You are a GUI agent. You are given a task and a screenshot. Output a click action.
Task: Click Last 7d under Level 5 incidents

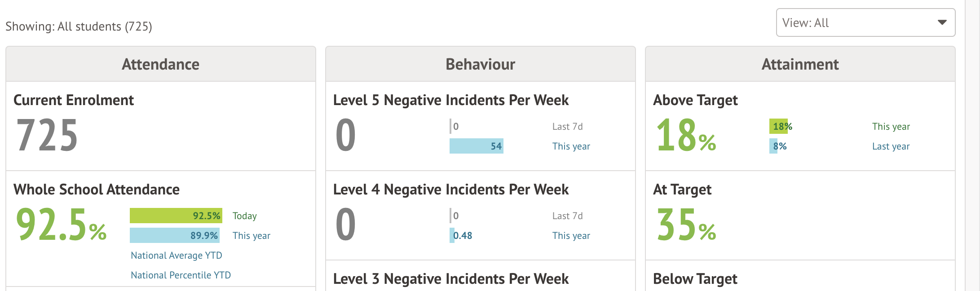tap(567, 127)
